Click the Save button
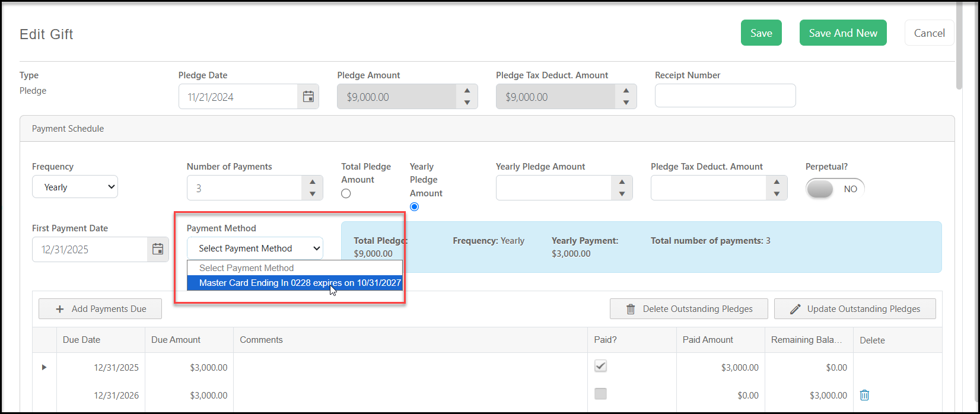980x414 pixels. tap(761, 33)
